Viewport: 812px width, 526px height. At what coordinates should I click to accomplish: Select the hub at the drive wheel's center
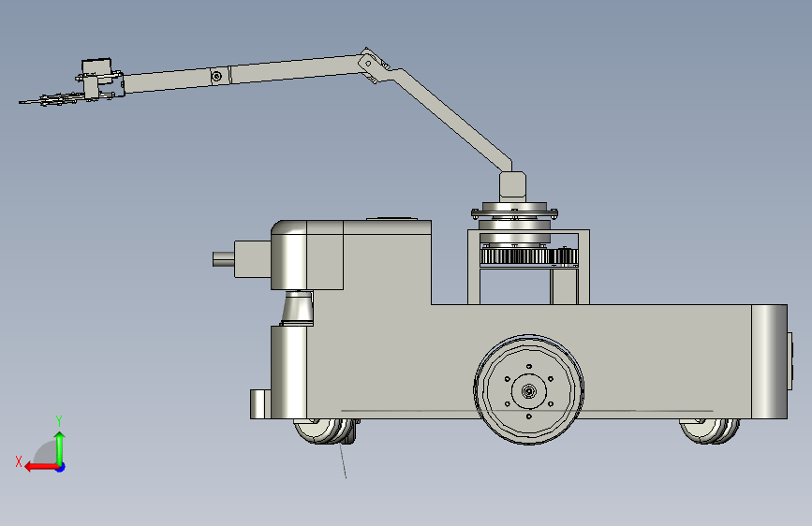[529, 391]
